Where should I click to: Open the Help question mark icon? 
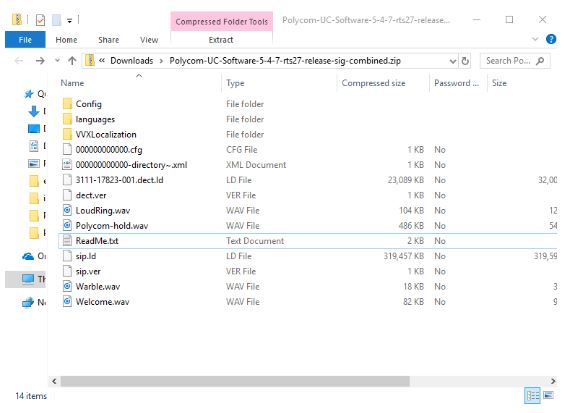click(551, 39)
